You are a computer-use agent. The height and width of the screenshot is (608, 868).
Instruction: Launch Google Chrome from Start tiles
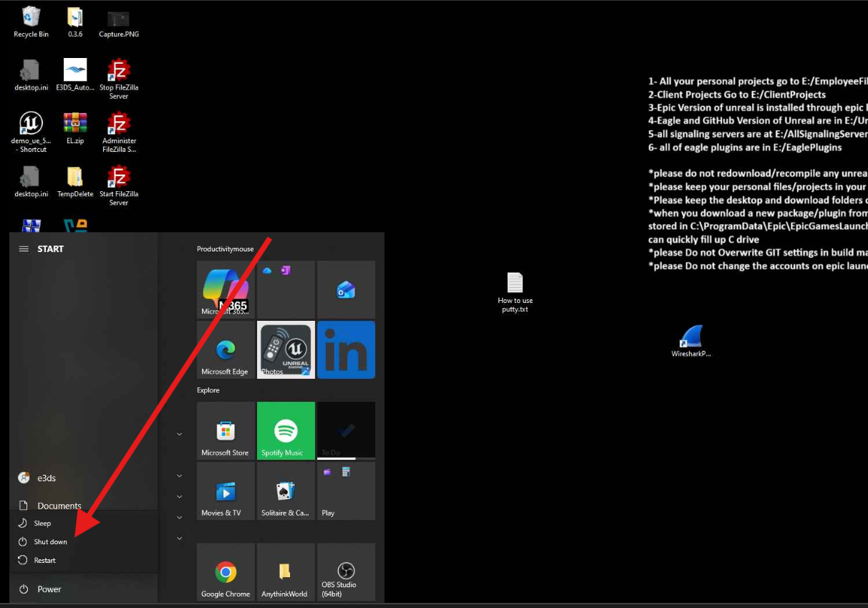pos(226,571)
